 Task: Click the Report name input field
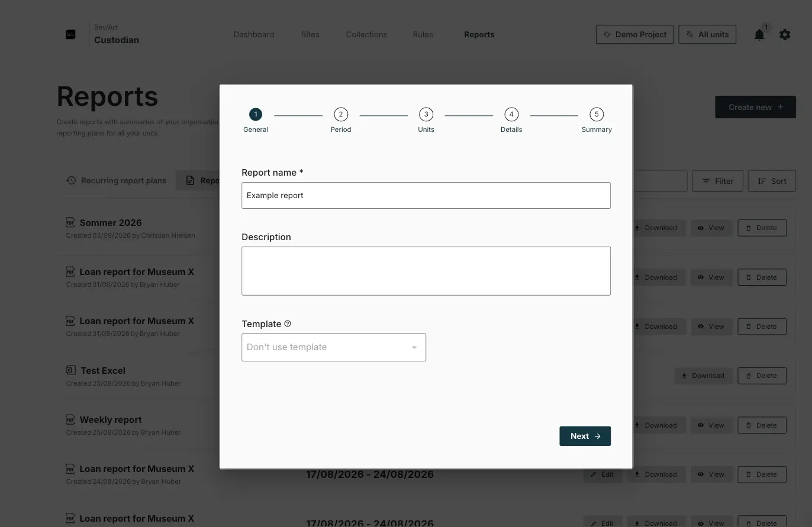(426, 195)
